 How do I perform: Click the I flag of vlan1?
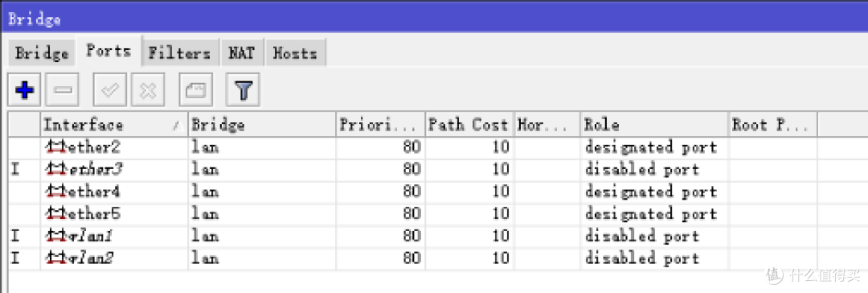point(15,237)
